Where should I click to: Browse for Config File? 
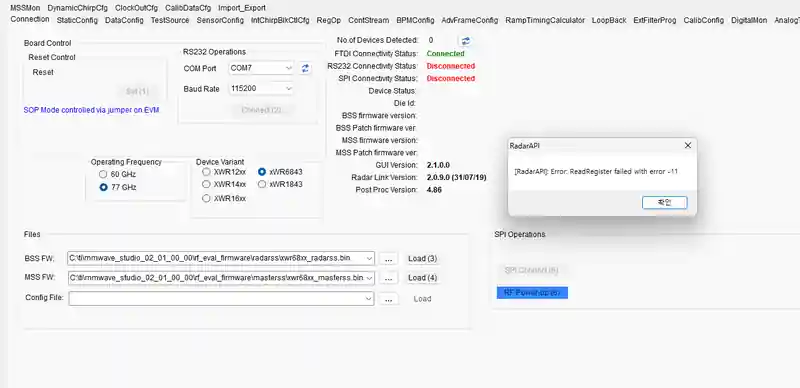pos(388,299)
